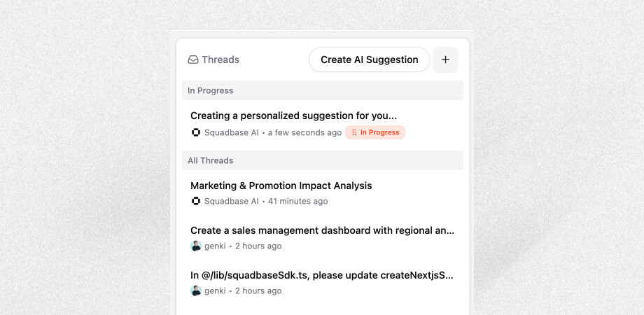Click the Create AI Suggestion button
Image resolution: width=644 pixels, height=315 pixels.
coord(369,59)
